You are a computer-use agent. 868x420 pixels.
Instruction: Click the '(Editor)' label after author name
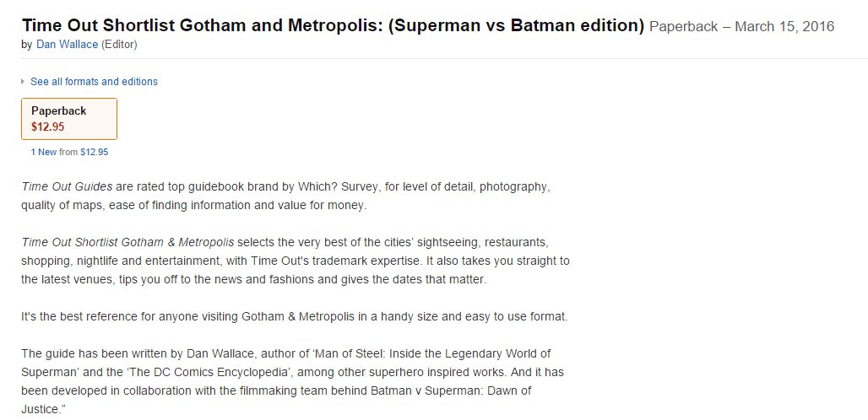click(x=119, y=45)
